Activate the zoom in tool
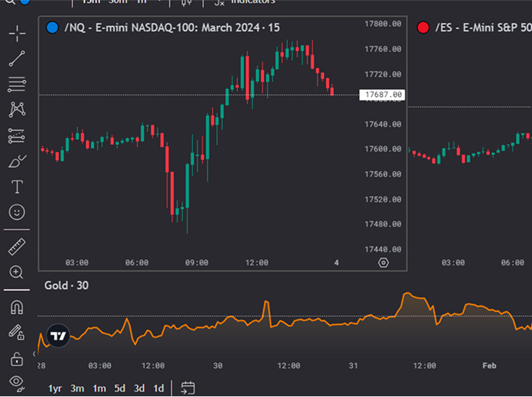 pos(16,272)
